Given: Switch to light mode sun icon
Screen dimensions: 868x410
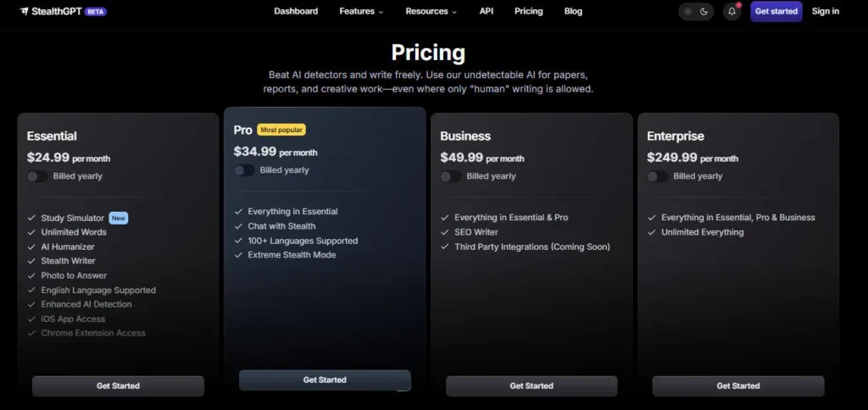Looking at the screenshot, I should pos(687,12).
